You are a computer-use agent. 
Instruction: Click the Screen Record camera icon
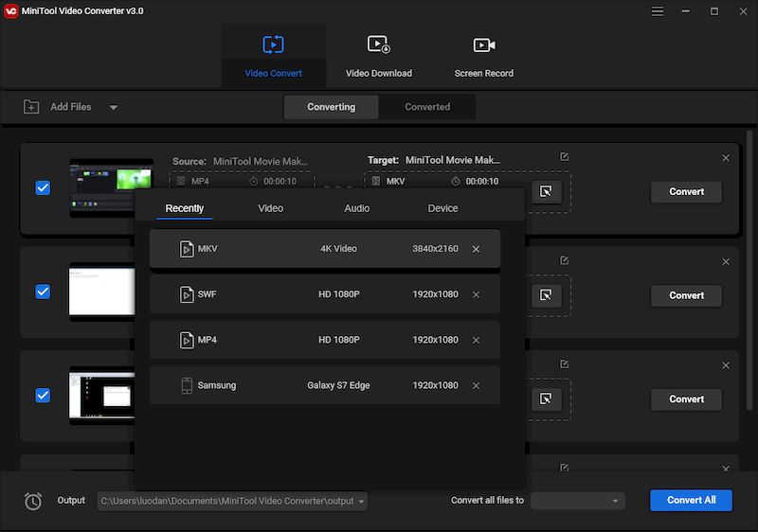coord(483,44)
